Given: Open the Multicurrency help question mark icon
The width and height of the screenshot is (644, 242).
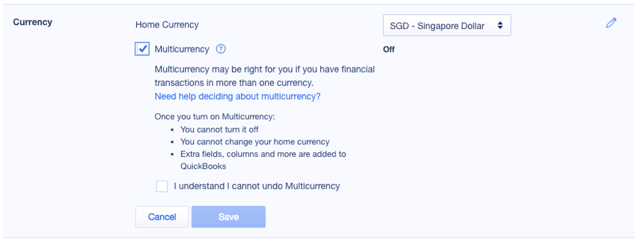Looking at the screenshot, I should coord(221,49).
